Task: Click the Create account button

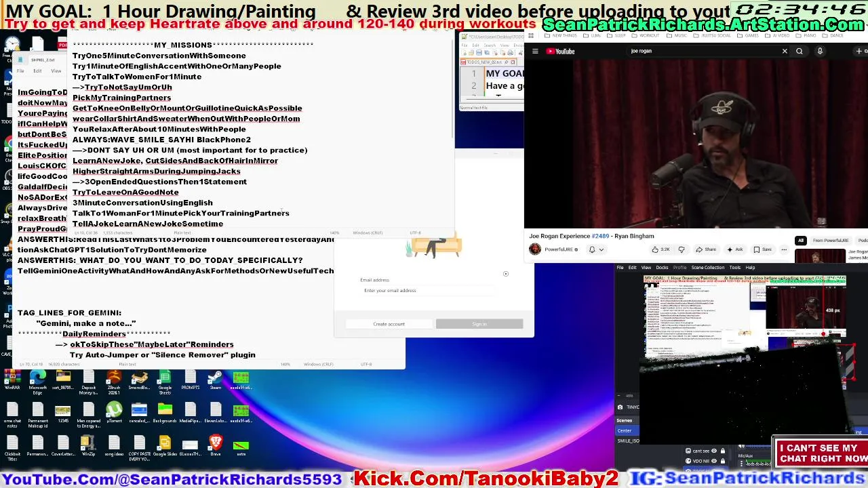Action: [x=389, y=324]
